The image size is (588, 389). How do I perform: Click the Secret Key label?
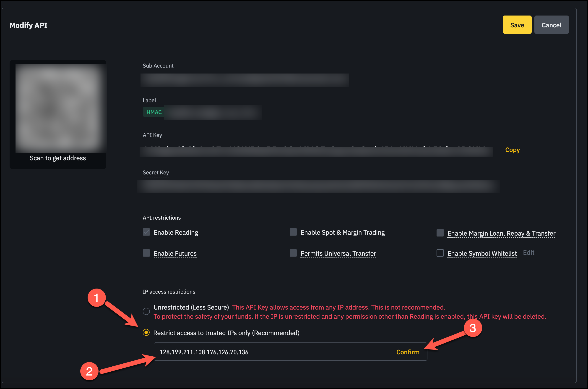[x=156, y=172]
